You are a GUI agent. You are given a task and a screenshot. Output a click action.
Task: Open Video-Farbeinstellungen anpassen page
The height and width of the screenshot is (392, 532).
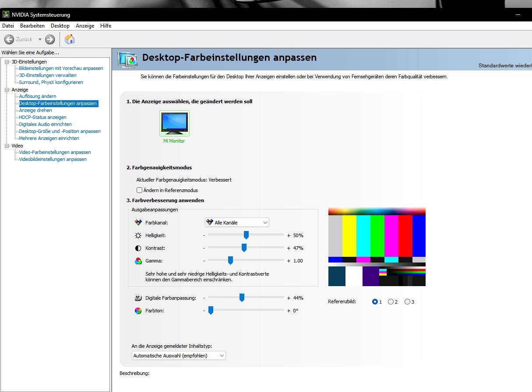(55, 152)
